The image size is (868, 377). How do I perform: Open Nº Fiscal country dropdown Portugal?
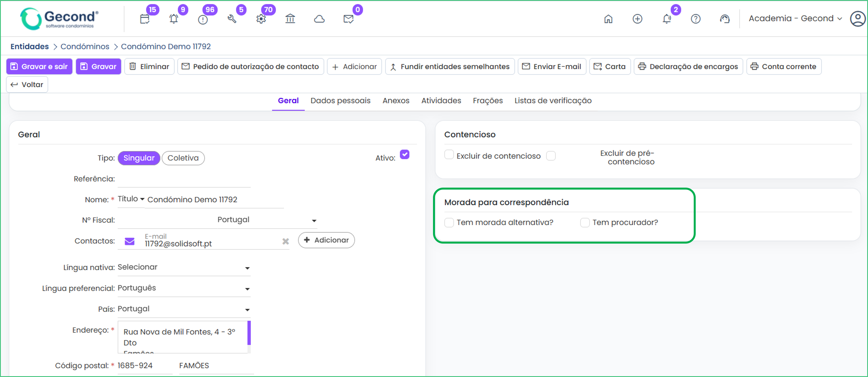[267, 220]
